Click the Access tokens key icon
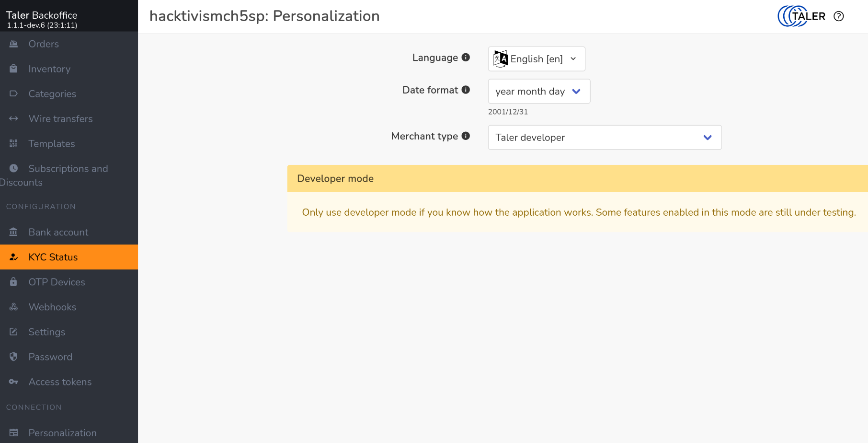Image resolution: width=868 pixels, height=443 pixels. 13,382
